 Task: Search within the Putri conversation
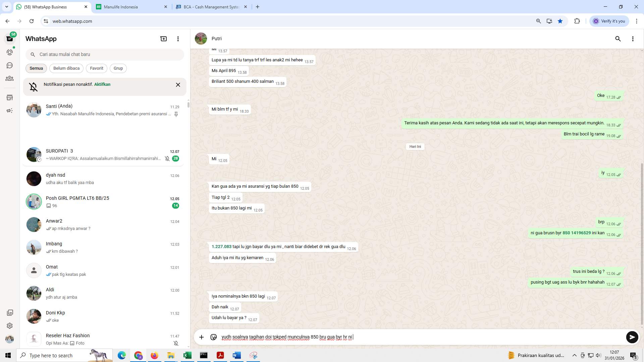(618, 39)
